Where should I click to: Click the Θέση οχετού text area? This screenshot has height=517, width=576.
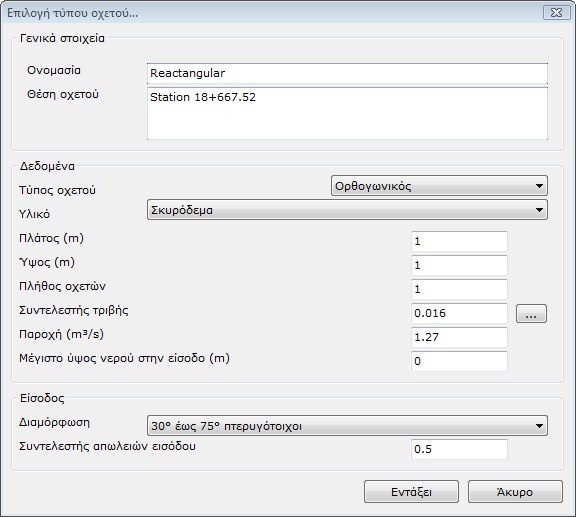point(347,114)
